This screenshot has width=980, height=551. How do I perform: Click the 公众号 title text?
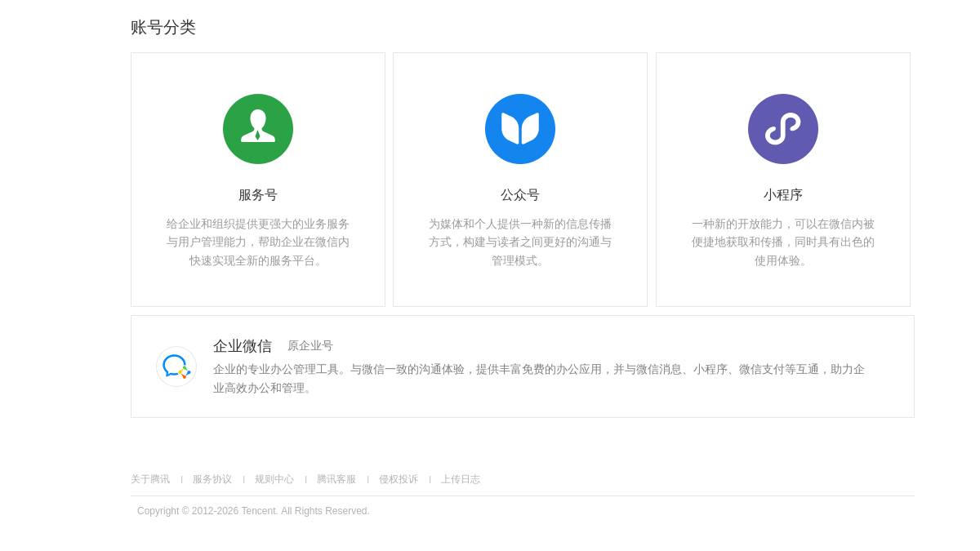point(520,195)
